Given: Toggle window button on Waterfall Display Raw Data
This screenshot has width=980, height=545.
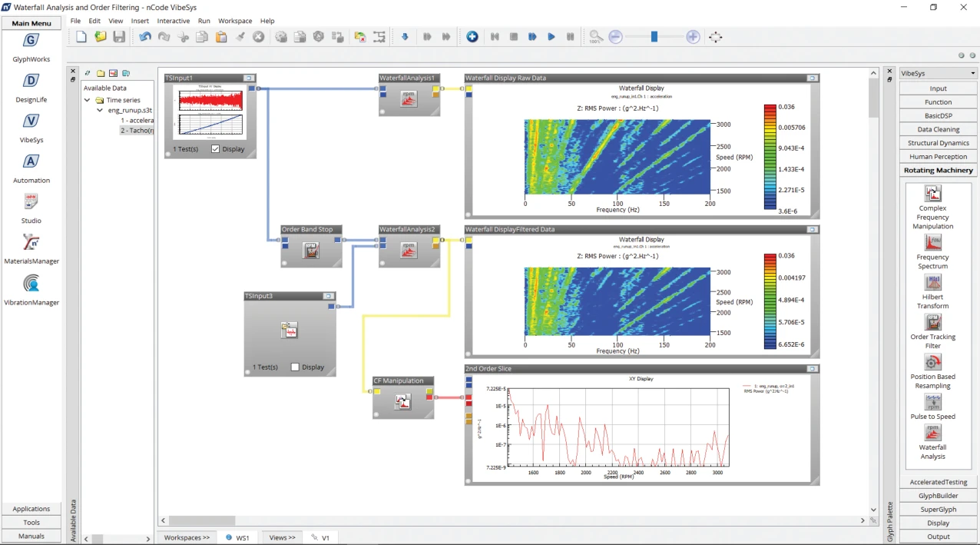Looking at the screenshot, I should (x=812, y=78).
